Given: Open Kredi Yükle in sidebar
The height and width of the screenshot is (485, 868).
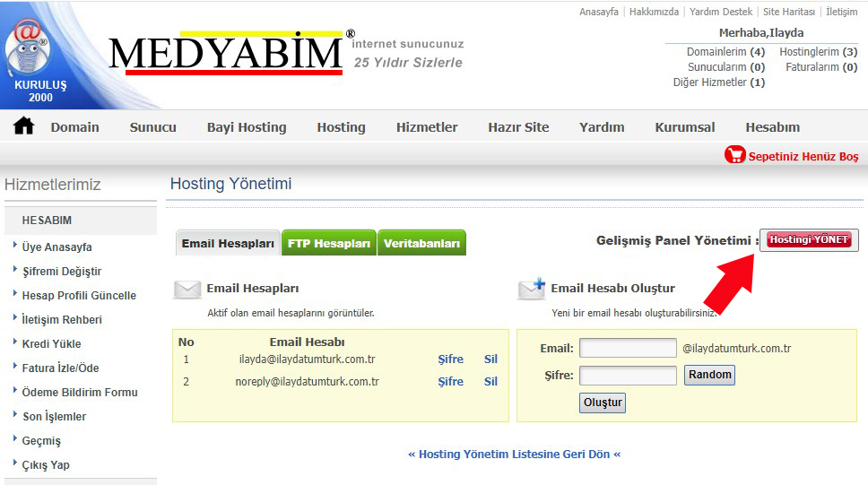Looking at the screenshot, I should coord(51,344).
